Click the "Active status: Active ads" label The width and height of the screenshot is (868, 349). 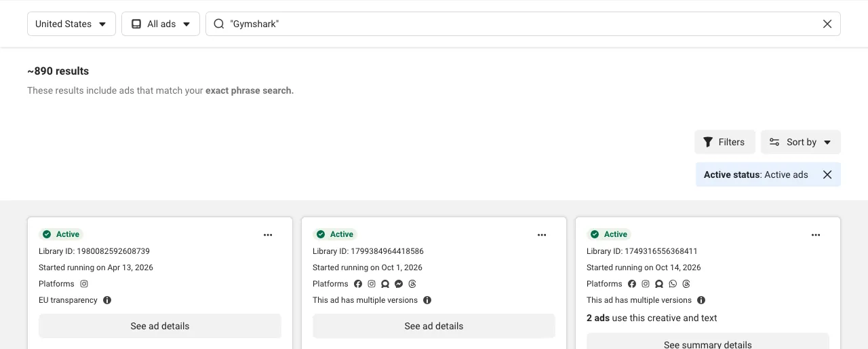point(756,174)
